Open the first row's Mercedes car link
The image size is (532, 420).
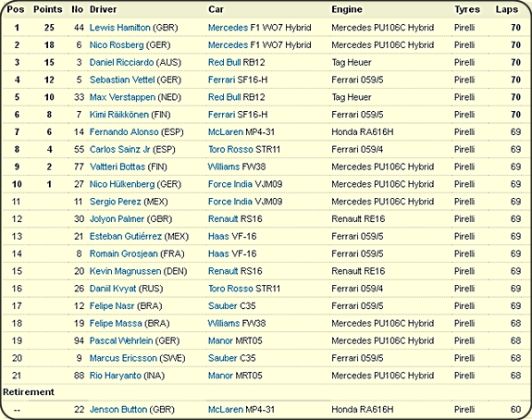(x=228, y=28)
